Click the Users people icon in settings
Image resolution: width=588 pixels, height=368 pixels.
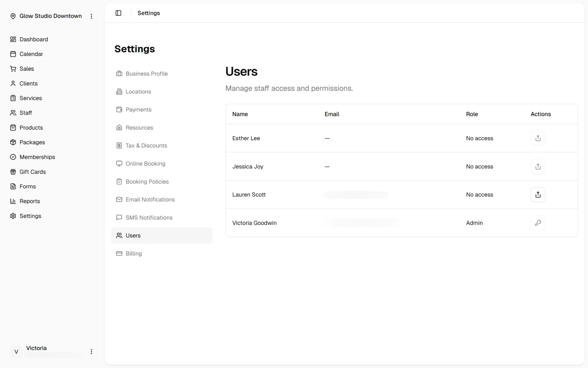click(119, 235)
